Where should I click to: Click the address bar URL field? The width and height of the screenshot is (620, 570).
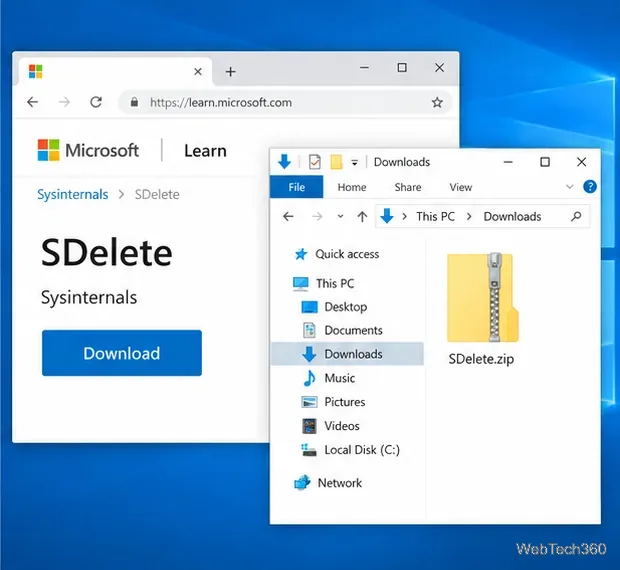285,102
